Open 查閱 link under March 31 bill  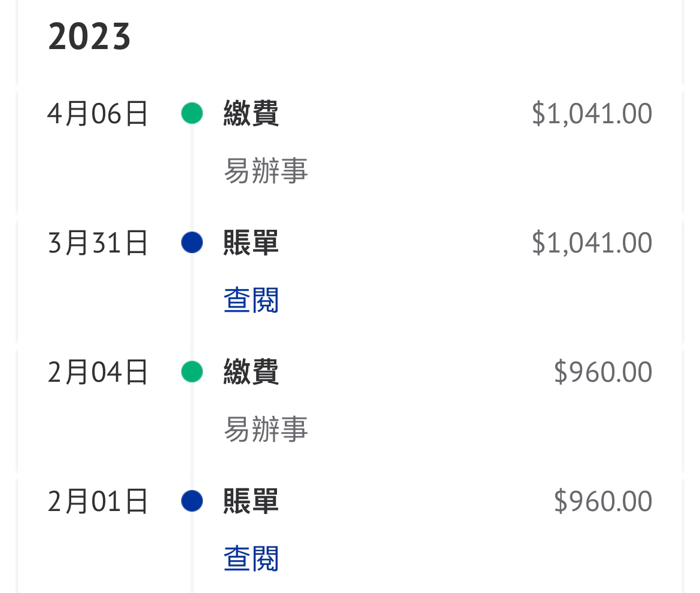point(251,300)
